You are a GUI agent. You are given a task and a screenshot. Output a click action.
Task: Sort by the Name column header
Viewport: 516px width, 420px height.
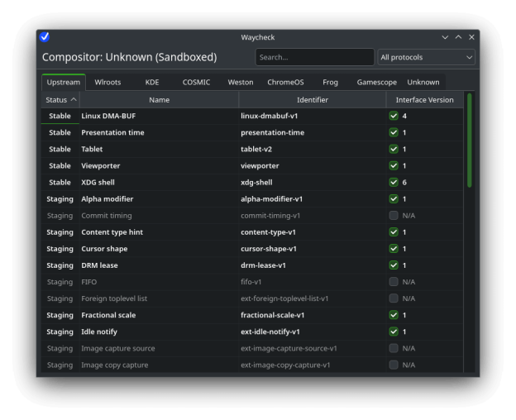click(x=159, y=100)
